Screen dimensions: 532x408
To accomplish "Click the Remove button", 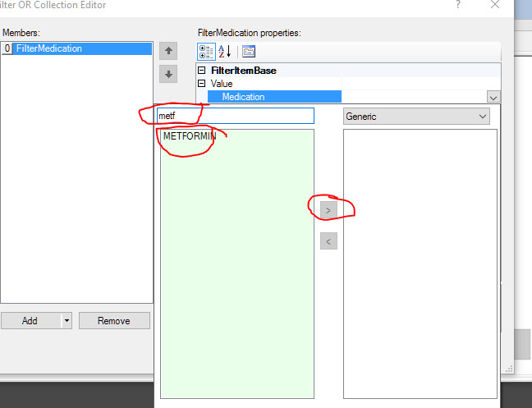I will click(114, 321).
